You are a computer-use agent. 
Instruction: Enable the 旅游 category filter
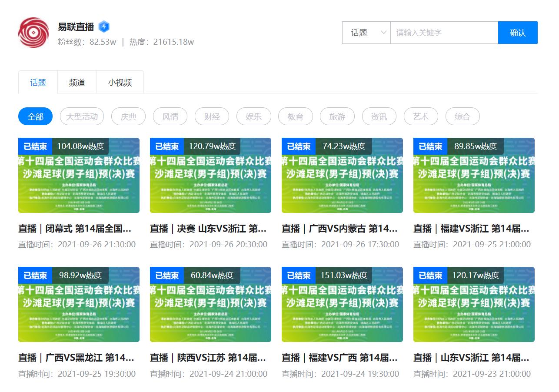pyautogui.click(x=337, y=116)
